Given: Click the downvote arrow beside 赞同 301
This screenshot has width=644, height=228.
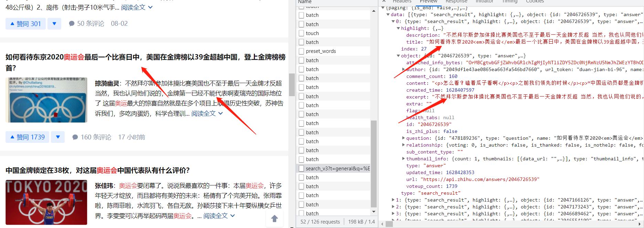Looking at the screenshot, I should 54,24.
